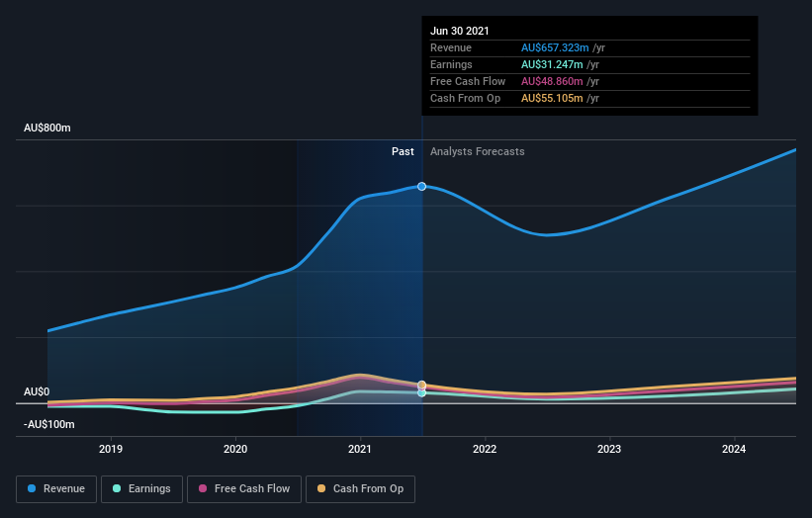Click the -AU$100m y-axis label
The image size is (812, 518).
click(x=49, y=424)
